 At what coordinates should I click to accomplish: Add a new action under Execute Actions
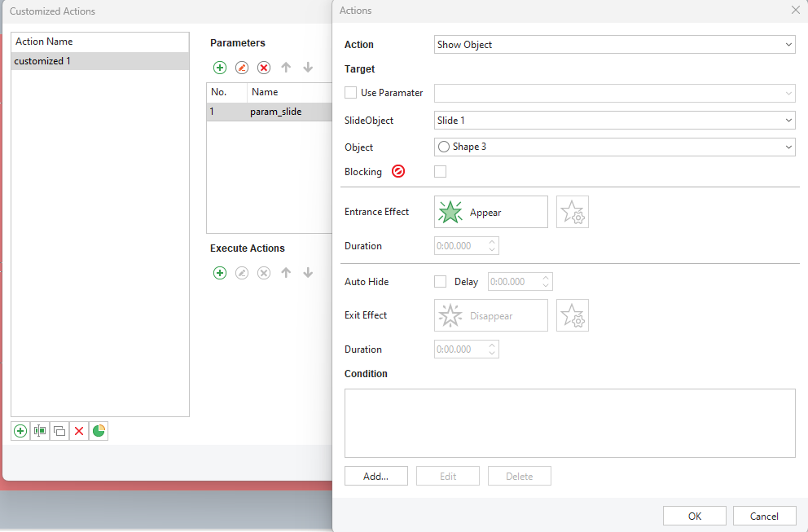220,273
